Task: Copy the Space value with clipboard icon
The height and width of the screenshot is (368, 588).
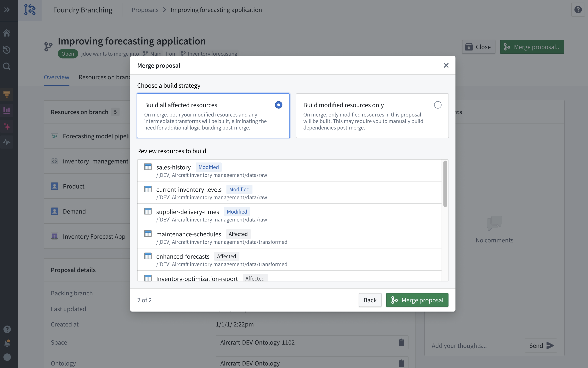Action: click(x=401, y=342)
